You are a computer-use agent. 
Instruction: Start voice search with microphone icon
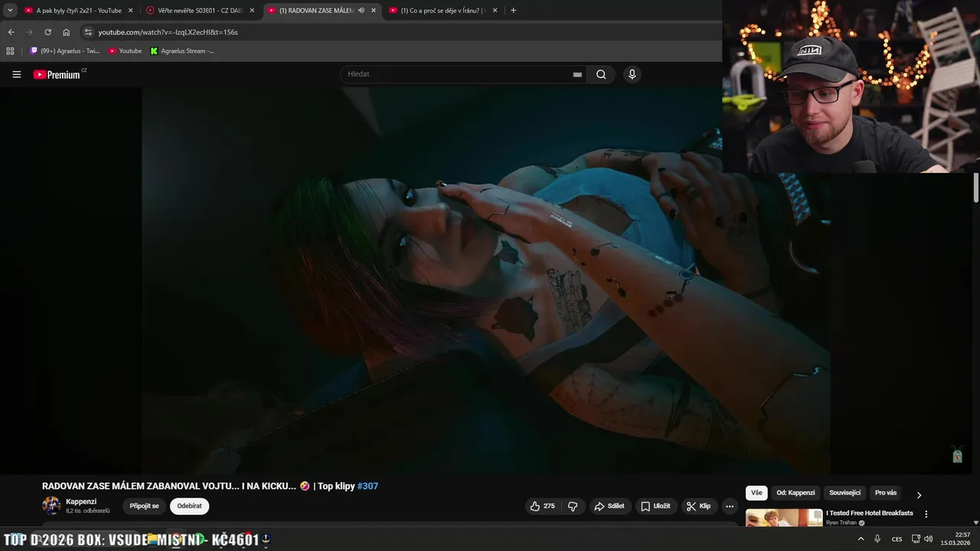632,74
